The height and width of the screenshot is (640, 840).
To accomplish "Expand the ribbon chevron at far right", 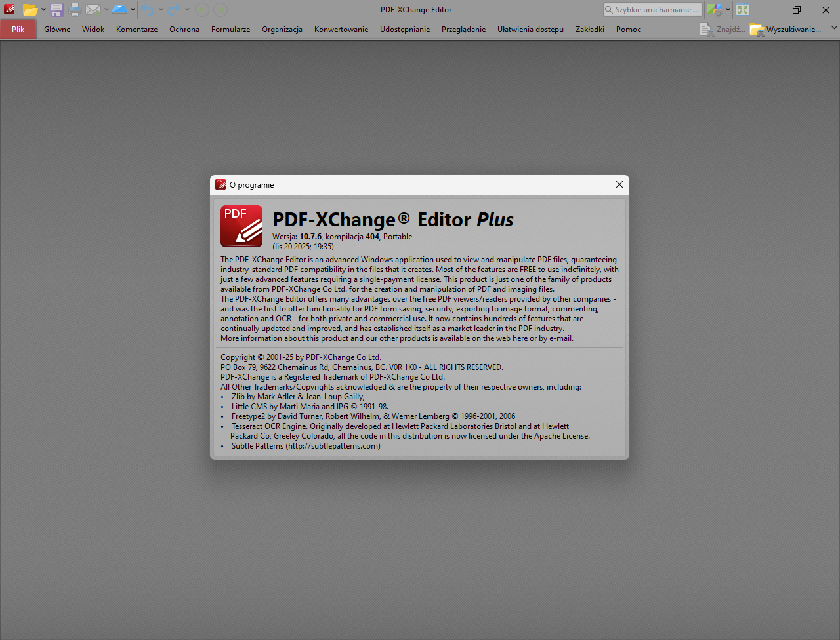I will (834, 28).
